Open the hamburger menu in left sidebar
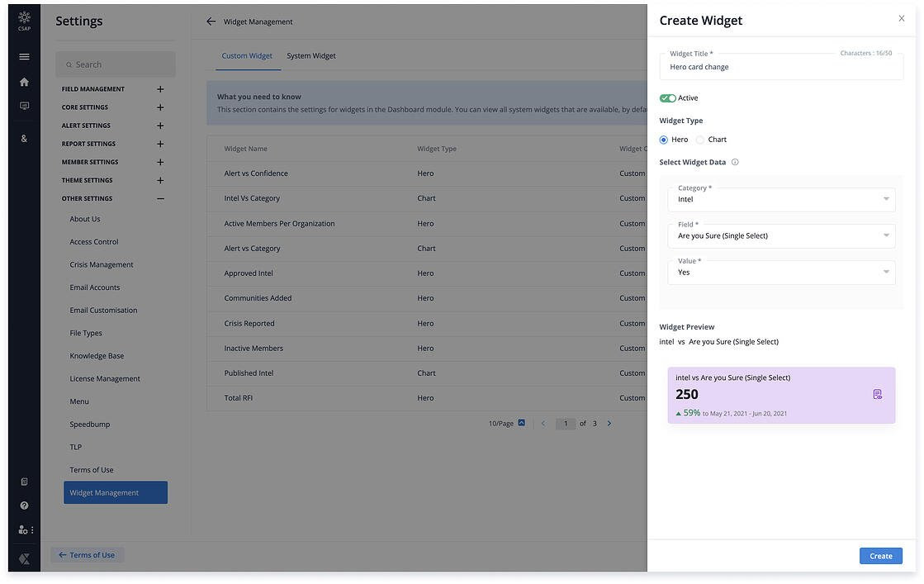 24,57
